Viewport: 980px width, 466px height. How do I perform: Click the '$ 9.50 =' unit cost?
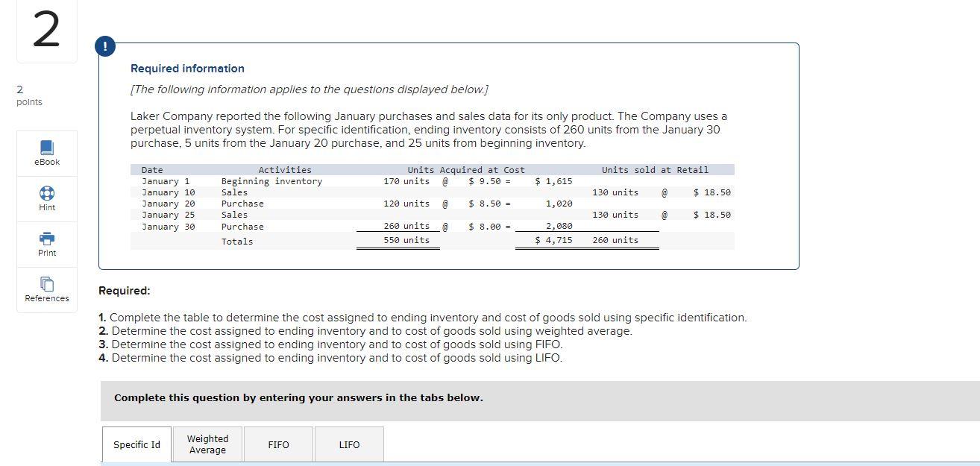pyautogui.click(x=489, y=181)
